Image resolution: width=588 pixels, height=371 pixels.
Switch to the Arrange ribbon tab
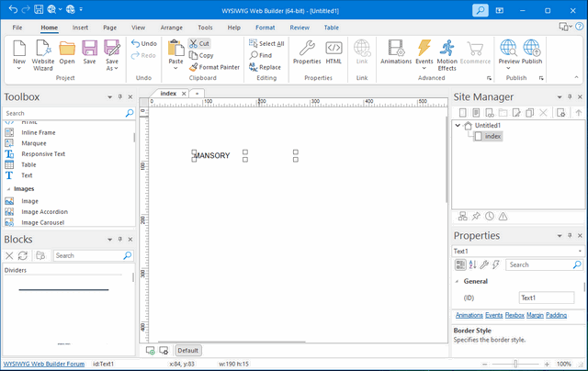[x=171, y=28]
